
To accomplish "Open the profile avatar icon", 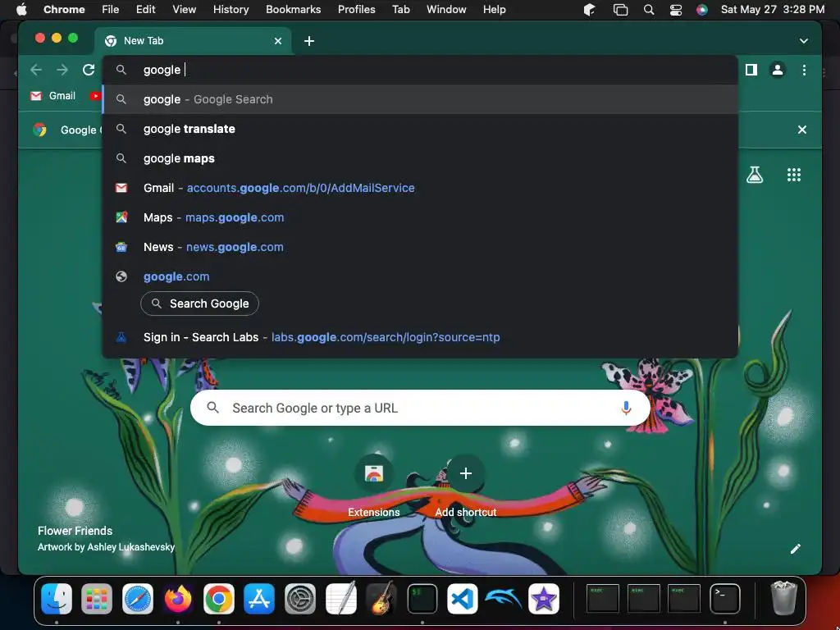I will 778,70.
